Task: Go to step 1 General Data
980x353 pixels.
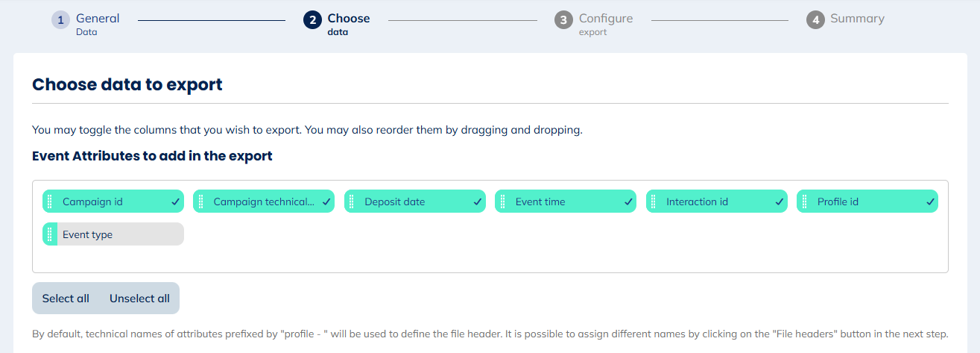Action: [x=86, y=23]
